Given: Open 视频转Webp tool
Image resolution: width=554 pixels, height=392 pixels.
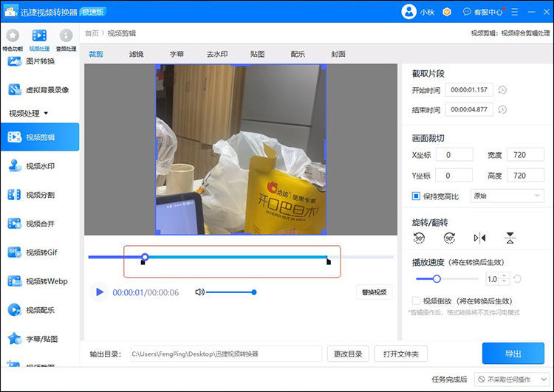Looking at the screenshot, I should click(x=40, y=281).
